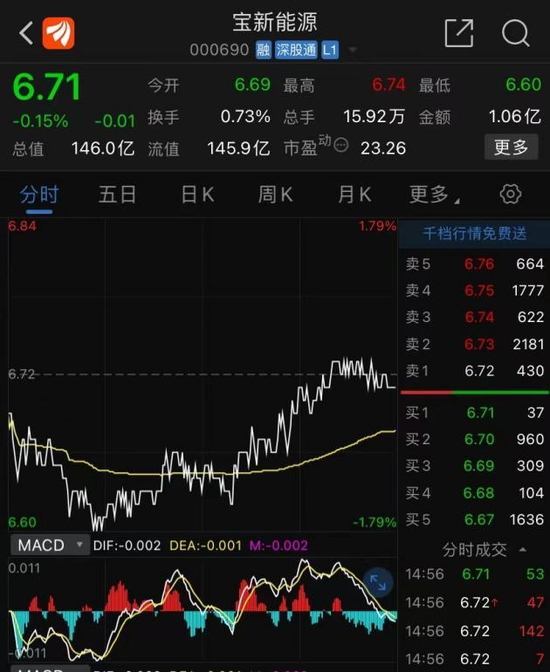Tap the 14:56 trade of 47 lots

click(x=475, y=603)
